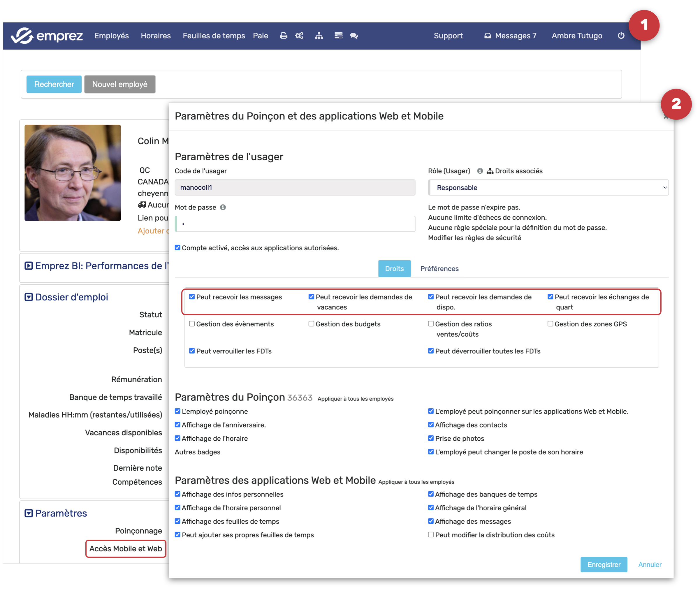
Task: Open the Rôle Responsable dropdown
Action: (548, 188)
